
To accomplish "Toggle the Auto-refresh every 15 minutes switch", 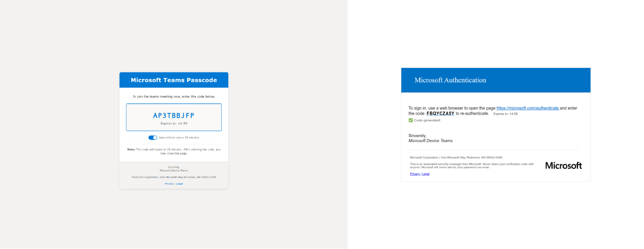I will click(153, 138).
